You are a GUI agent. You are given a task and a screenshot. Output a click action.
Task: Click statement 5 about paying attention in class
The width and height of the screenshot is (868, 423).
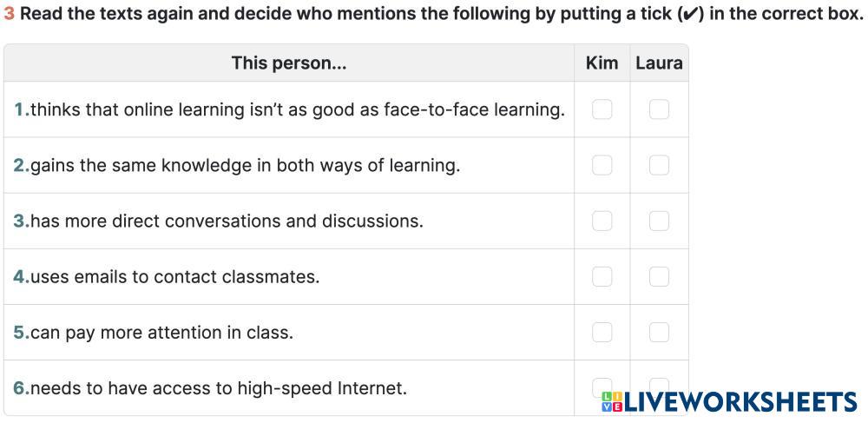coord(154,332)
